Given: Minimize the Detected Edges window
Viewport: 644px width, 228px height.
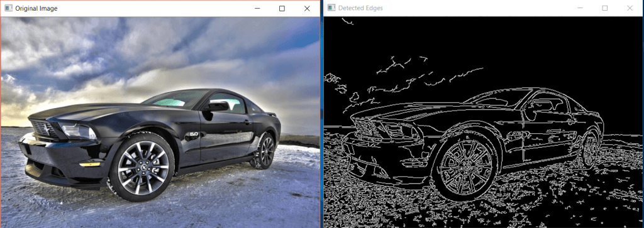Looking at the screenshot, I should click(x=580, y=8).
